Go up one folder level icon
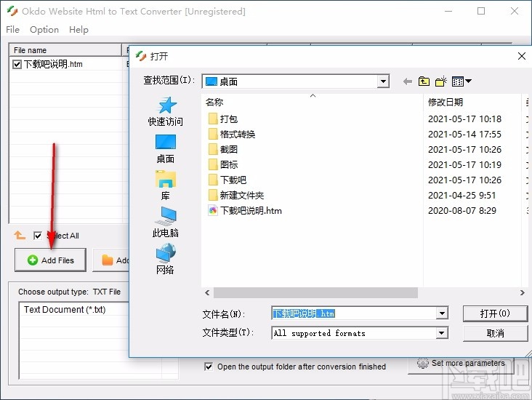This screenshot has width=532, height=400. [424, 81]
